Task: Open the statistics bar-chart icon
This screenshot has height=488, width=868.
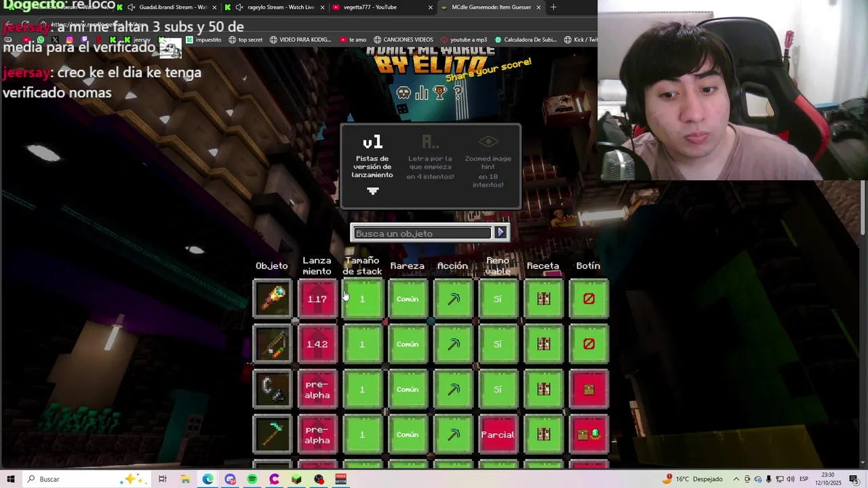Action: pyautogui.click(x=422, y=93)
